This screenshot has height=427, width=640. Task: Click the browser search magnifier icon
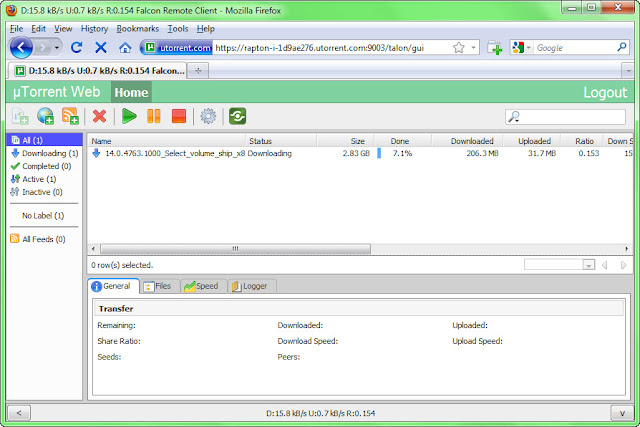pyautogui.click(x=622, y=47)
